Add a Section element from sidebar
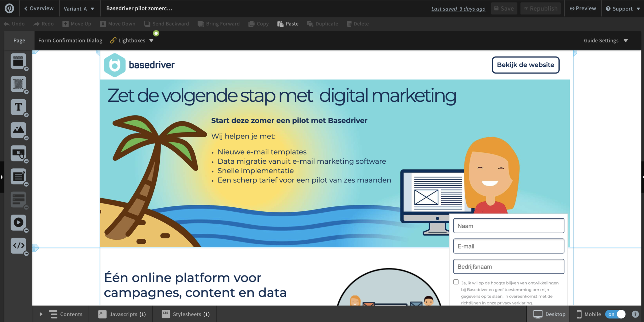 click(x=18, y=61)
